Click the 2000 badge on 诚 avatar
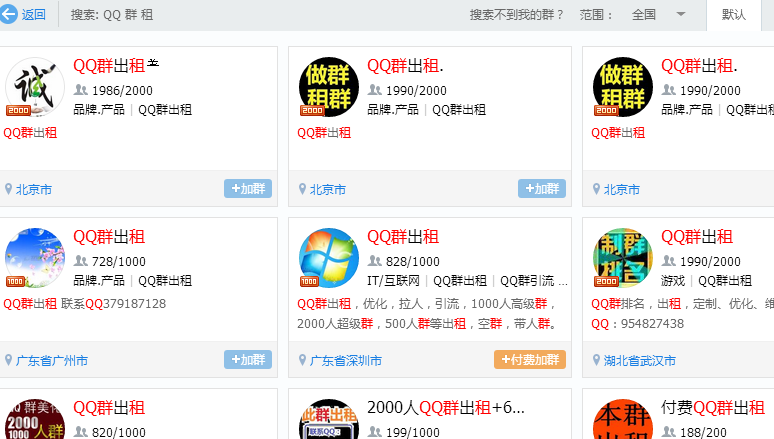 18,110
